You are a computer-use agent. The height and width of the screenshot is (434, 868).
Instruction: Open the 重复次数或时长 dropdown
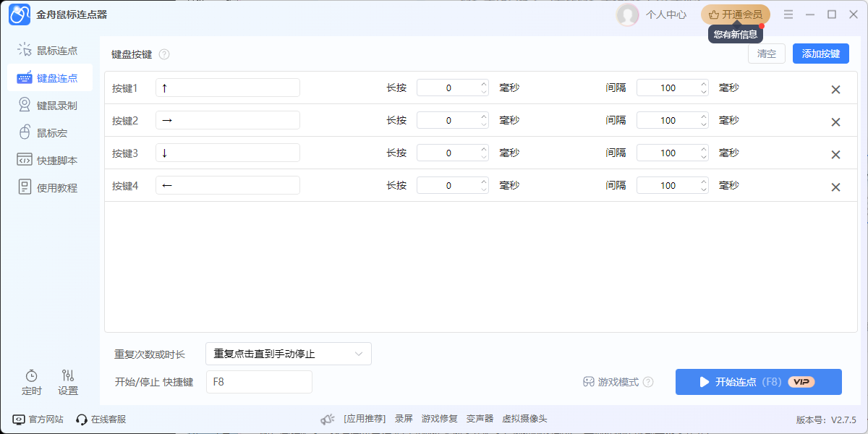tap(289, 354)
